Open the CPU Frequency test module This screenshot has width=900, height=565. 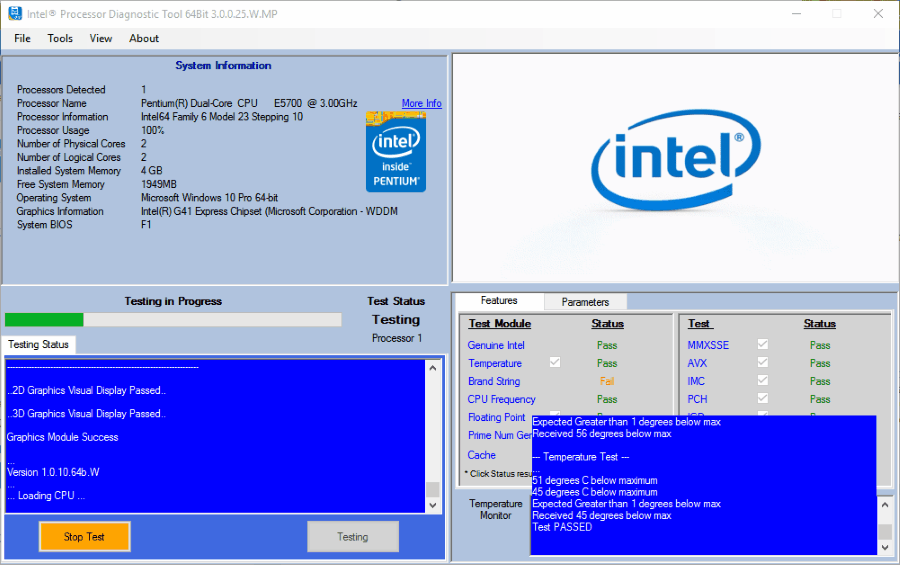(501, 399)
